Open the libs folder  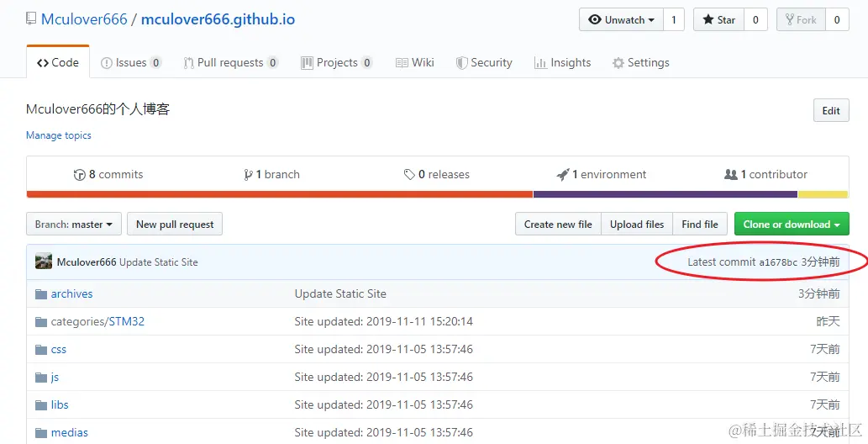coord(60,404)
